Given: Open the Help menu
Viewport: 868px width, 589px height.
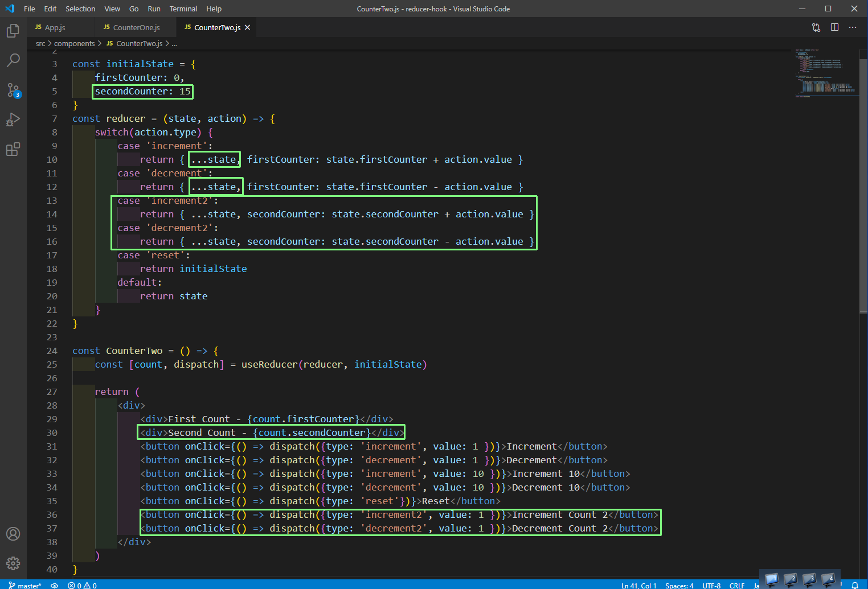Looking at the screenshot, I should coord(214,9).
